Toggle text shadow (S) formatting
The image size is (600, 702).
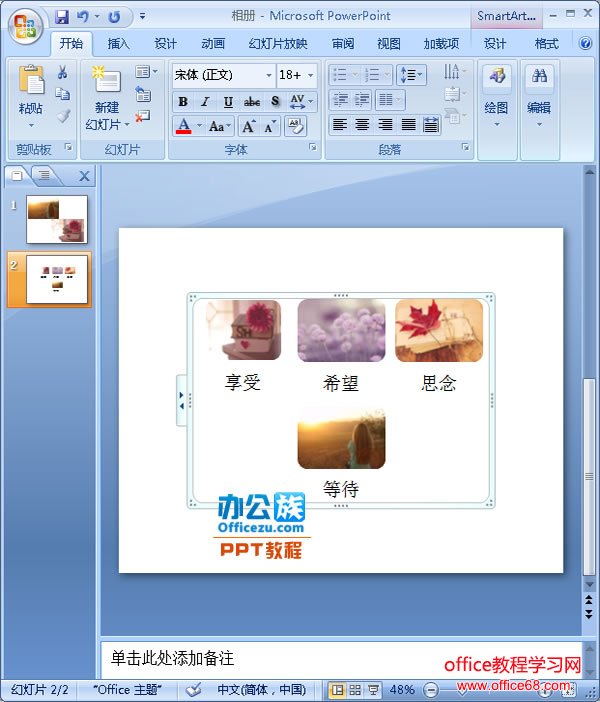point(275,102)
